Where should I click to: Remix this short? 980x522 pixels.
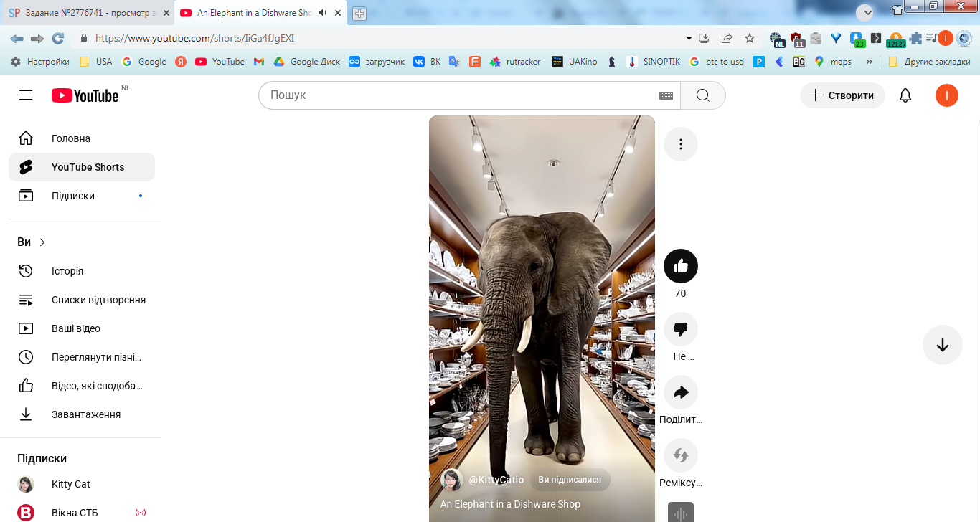(681, 455)
